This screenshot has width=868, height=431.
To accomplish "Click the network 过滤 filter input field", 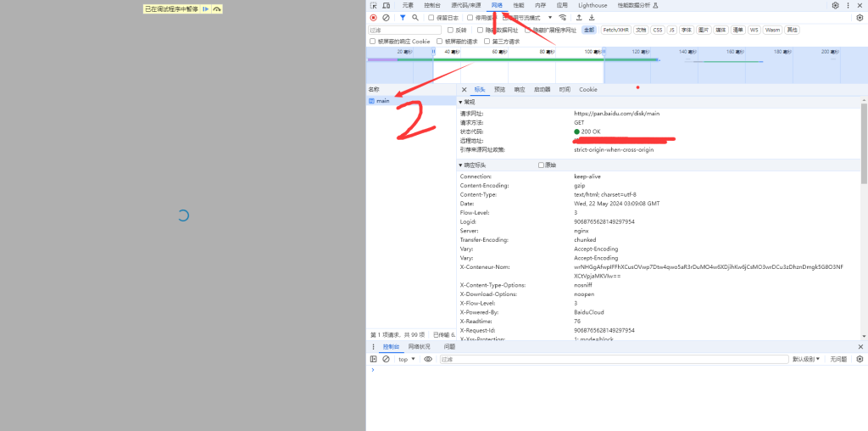I will coord(404,30).
